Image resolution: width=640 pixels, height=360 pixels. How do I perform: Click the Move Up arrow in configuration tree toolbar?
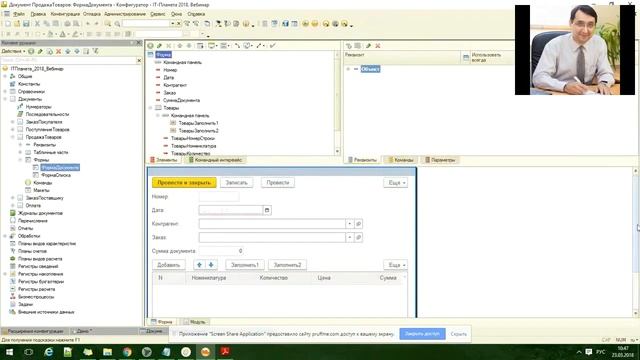click(x=68, y=51)
